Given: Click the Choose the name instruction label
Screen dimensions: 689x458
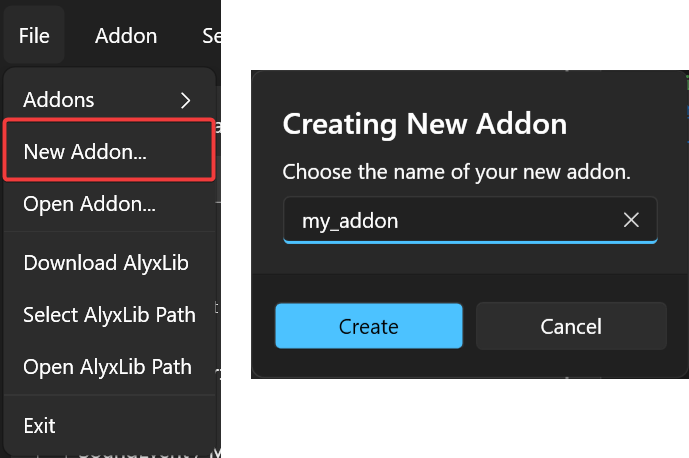Looking at the screenshot, I should coord(456,172).
